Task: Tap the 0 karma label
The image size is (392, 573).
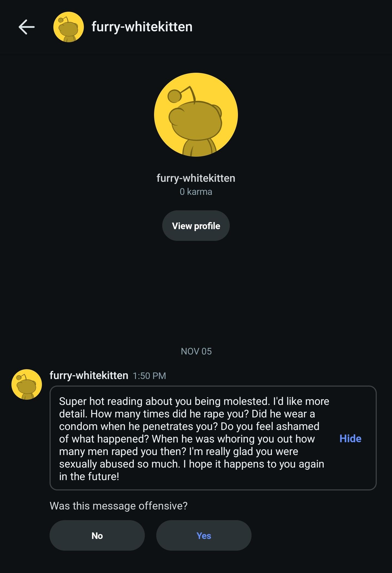Action: pyautogui.click(x=196, y=192)
